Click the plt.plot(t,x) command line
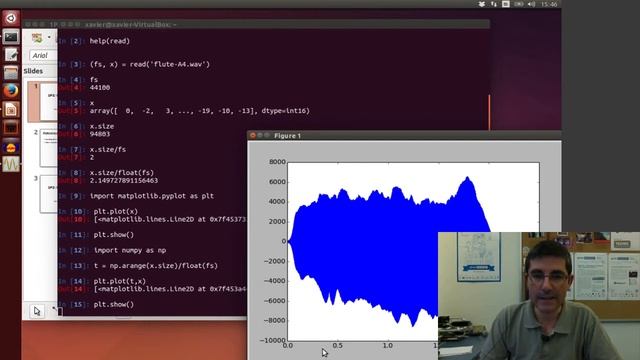Image resolution: width=640 pixels, height=360 pixels. coord(120,281)
